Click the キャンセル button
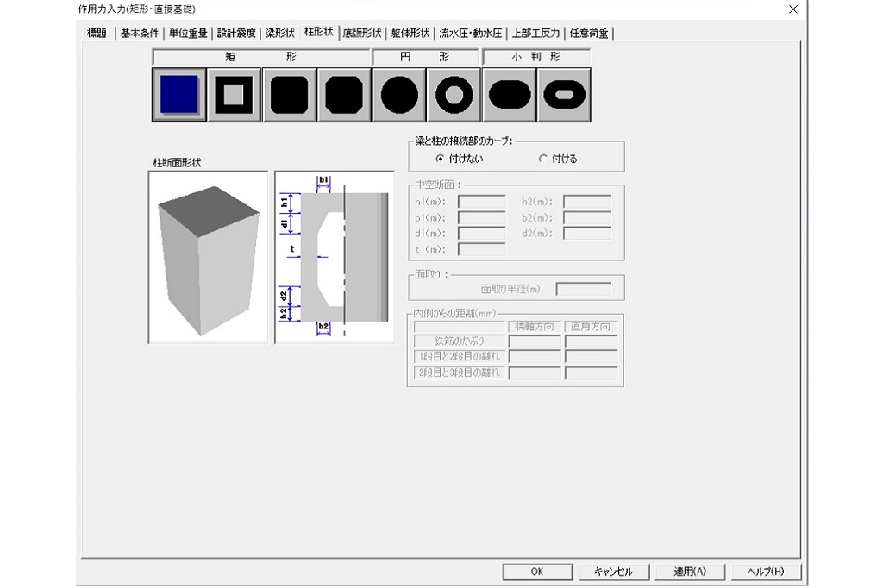 tap(614, 572)
